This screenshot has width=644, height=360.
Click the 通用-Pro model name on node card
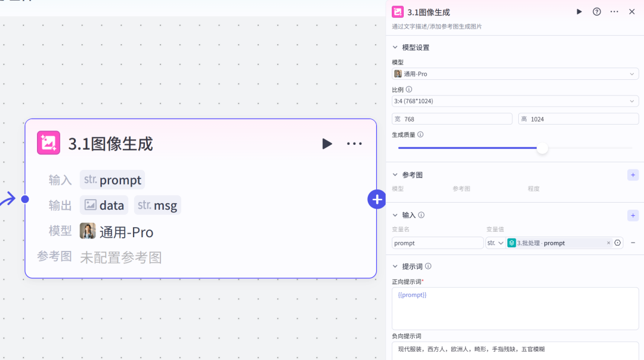[x=126, y=232]
